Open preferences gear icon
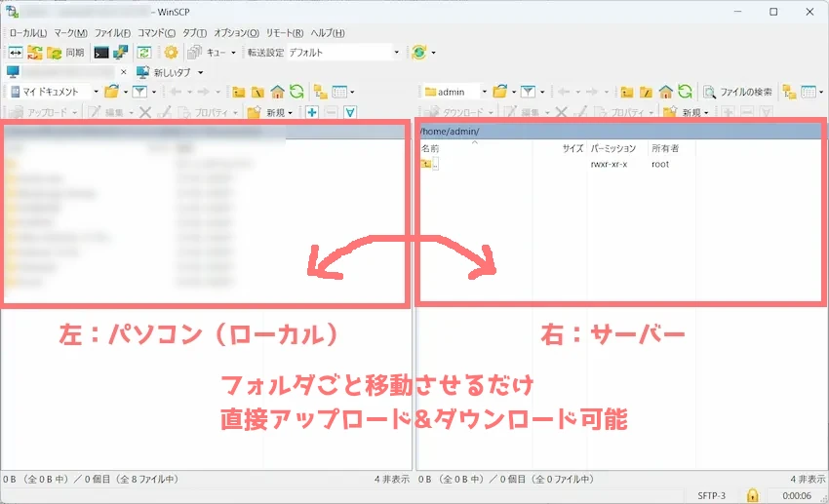The image size is (829, 504). (x=171, y=53)
